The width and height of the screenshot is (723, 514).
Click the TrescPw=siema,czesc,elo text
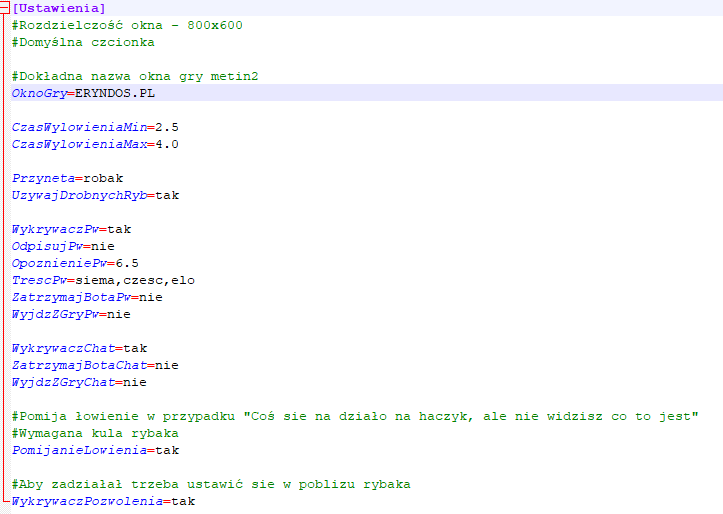(103, 280)
